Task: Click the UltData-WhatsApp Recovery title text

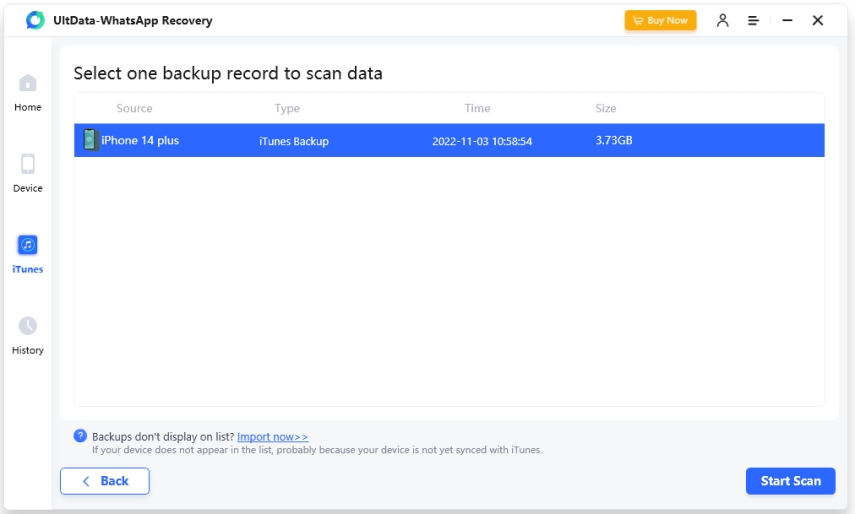Action: click(x=133, y=21)
